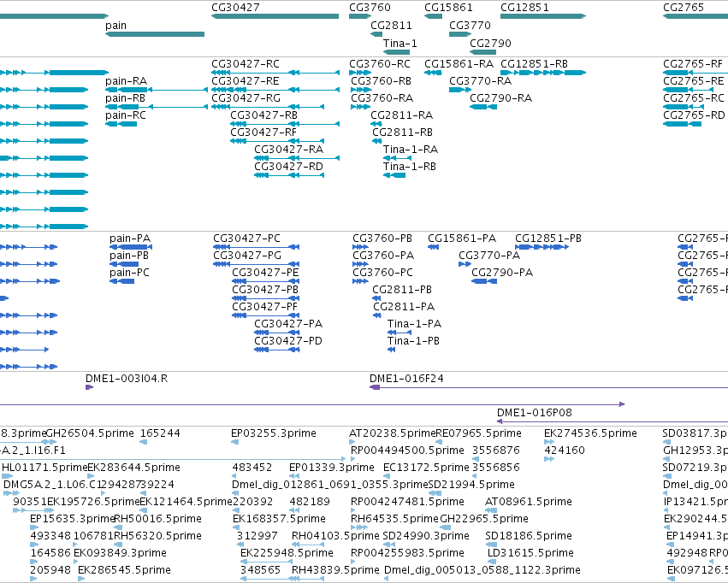This screenshot has width=728, height=583.
Task: Select EST RH64535.5prime
Action: (394, 519)
